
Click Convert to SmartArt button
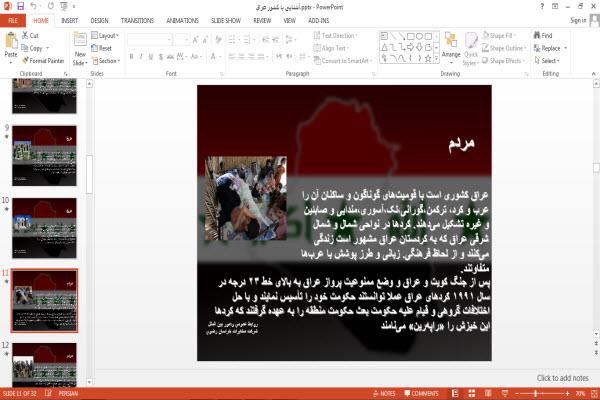[x=342, y=60]
